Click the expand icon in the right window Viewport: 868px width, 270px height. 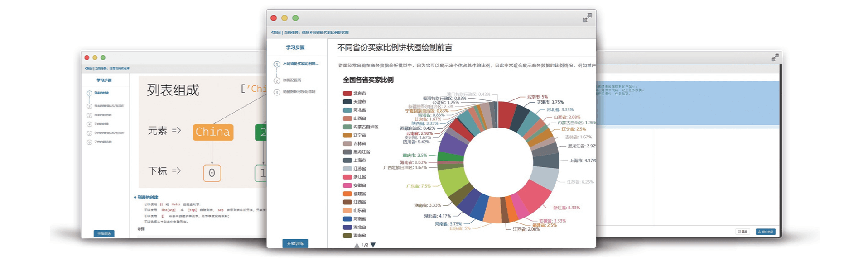[x=775, y=57]
